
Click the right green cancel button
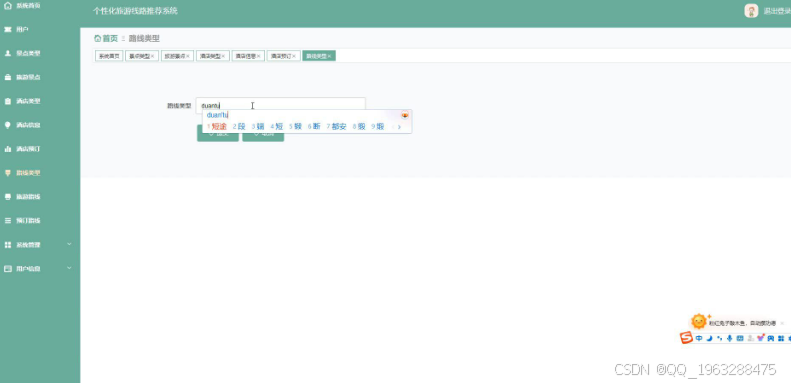point(263,134)
